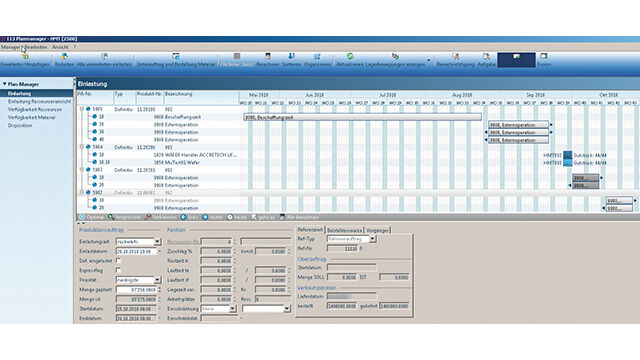The width and height of the screenshot is (640, 360).
Task: Toggle the Def. eingelastet checkbox
Action: tap(118, 260)
